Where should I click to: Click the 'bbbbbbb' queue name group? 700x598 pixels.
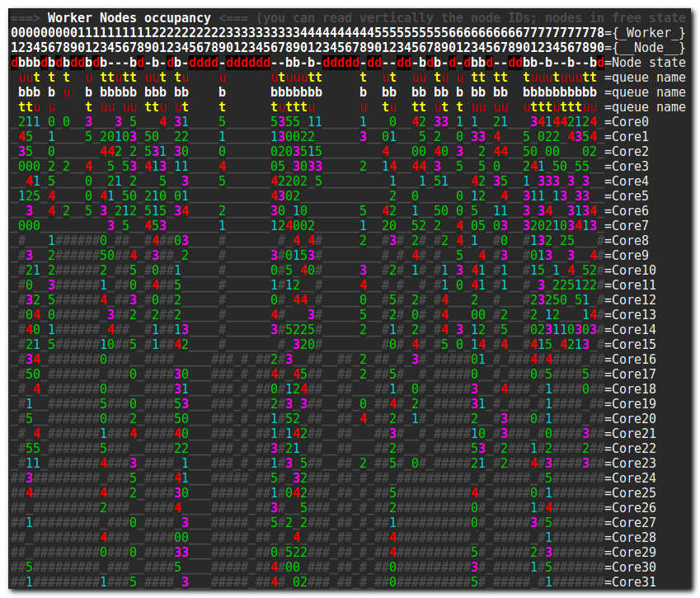(x=297, y=92)
